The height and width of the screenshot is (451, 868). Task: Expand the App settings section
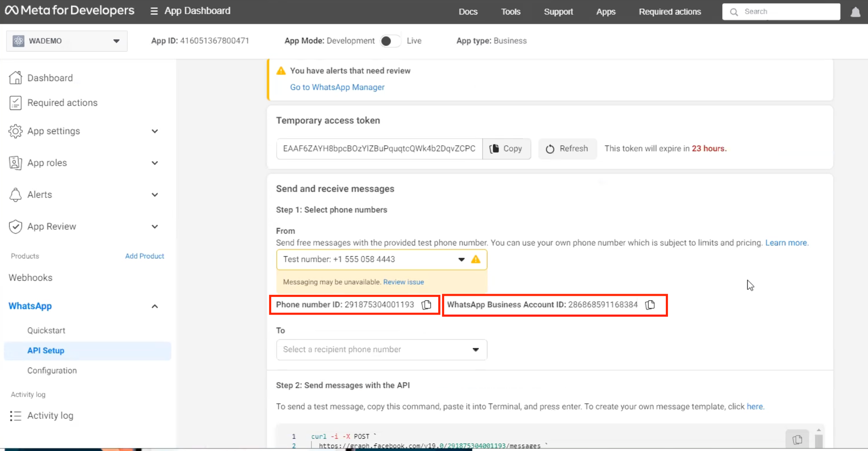(x=154, y=131)
